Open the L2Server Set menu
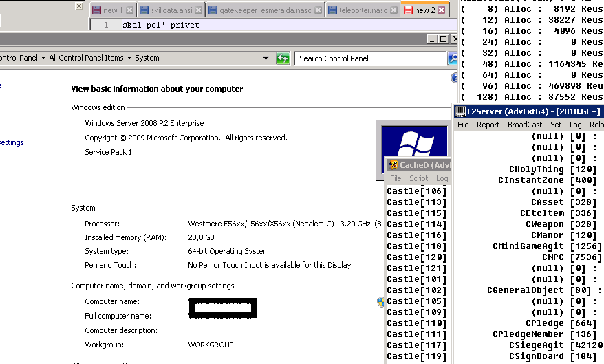604x364 pixels. (x=556, y=125)
